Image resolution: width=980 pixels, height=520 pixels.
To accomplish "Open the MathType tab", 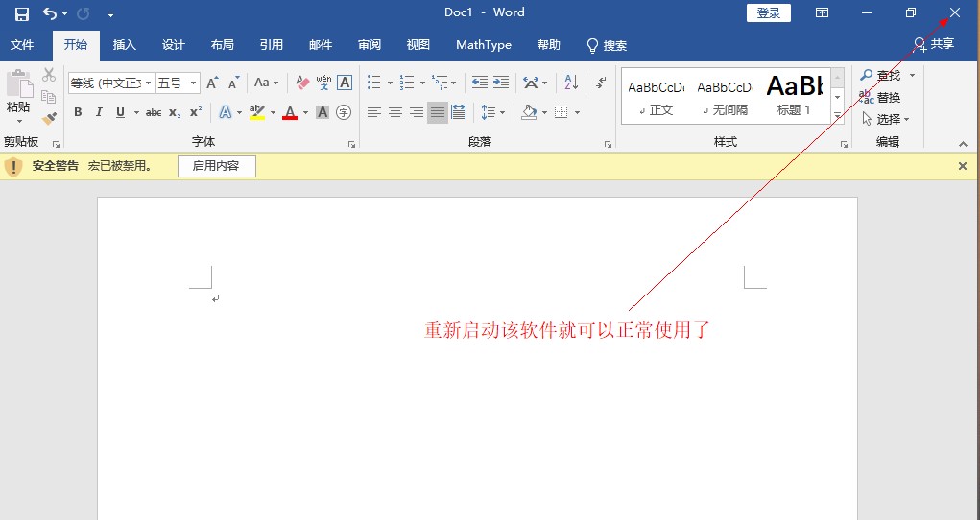I will click(484, 45).
